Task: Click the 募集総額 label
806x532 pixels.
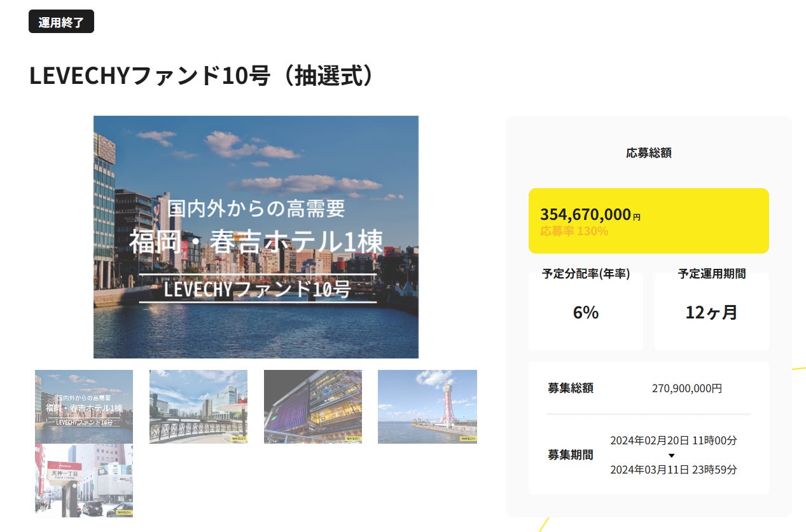Action: click(x=571, y=388)
